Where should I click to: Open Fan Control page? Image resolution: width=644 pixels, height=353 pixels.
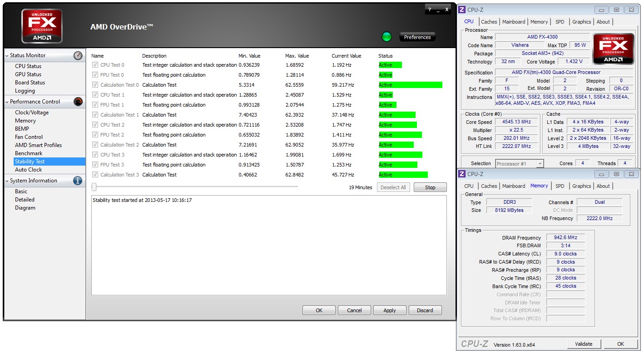pos(29,137)
